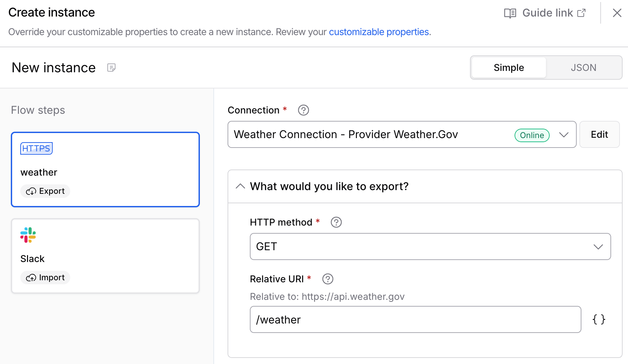Open the customizable properties link
Viewport: 628px width, 364px height.
379,32
